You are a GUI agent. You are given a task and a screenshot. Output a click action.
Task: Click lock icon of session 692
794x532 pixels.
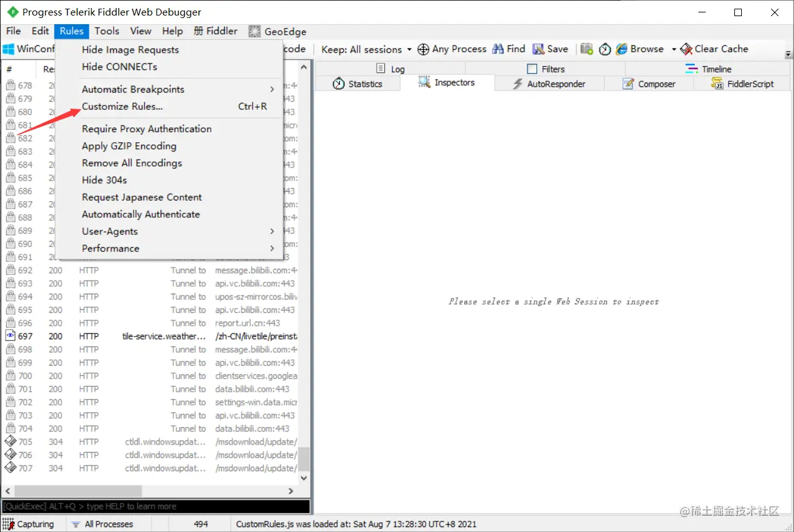10,270
